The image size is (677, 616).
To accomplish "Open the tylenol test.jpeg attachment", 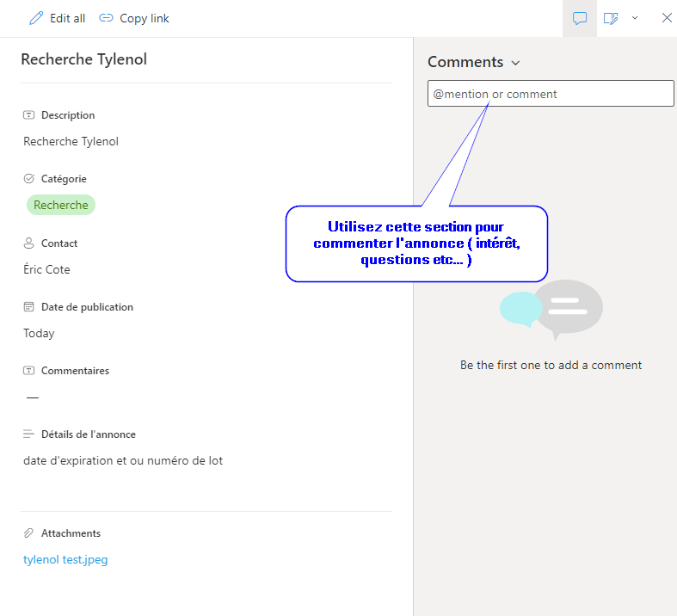I will point(65,559).
